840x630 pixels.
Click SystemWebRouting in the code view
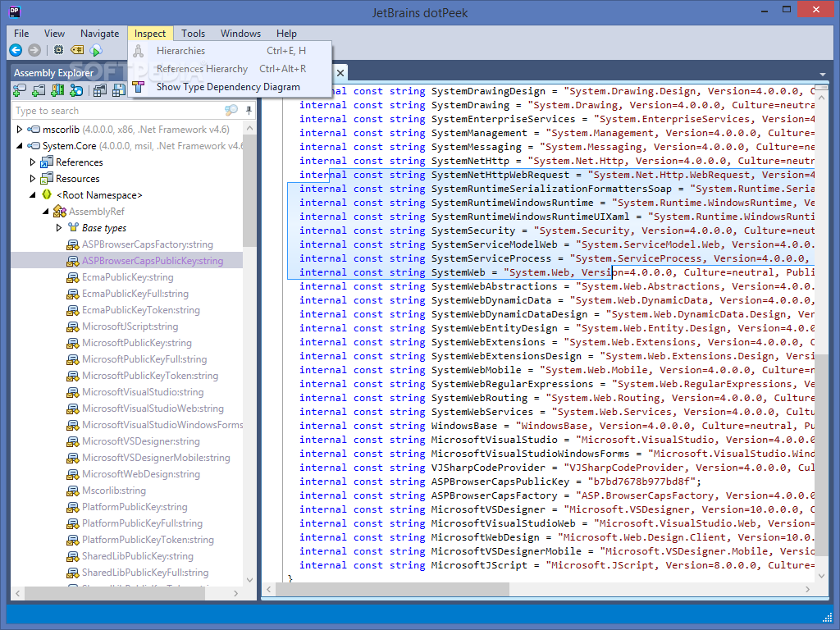point(479,398)
